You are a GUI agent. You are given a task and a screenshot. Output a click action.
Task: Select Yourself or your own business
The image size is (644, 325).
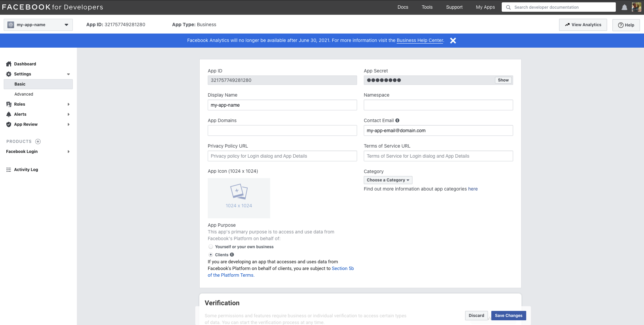point(211,247)
